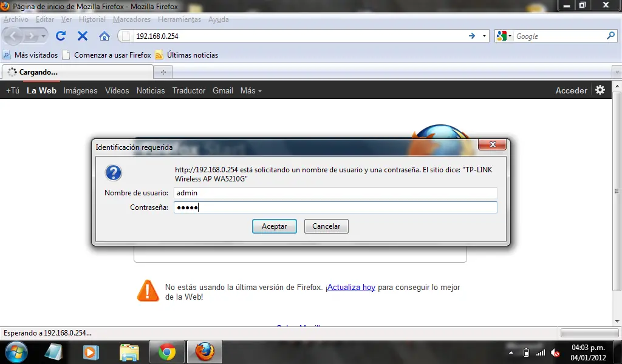
Task: Click the Nombre de usuario field
Action: tap(335, 193)
